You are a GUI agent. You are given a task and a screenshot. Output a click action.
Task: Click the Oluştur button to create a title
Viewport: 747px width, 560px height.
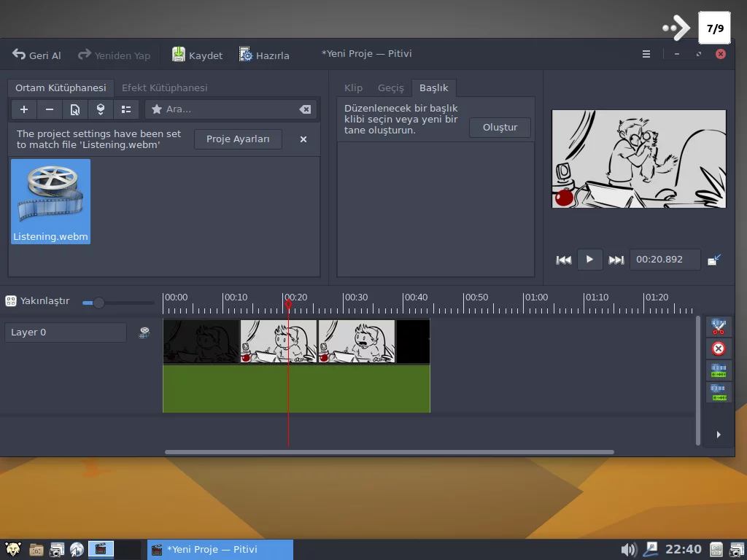500,127
